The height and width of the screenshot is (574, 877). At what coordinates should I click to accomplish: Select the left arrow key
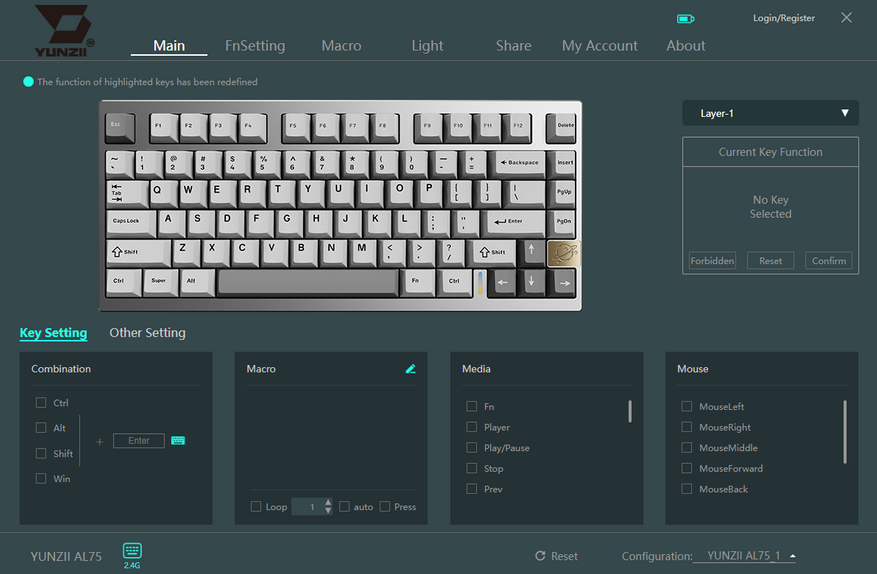click(x=502, y=283)
